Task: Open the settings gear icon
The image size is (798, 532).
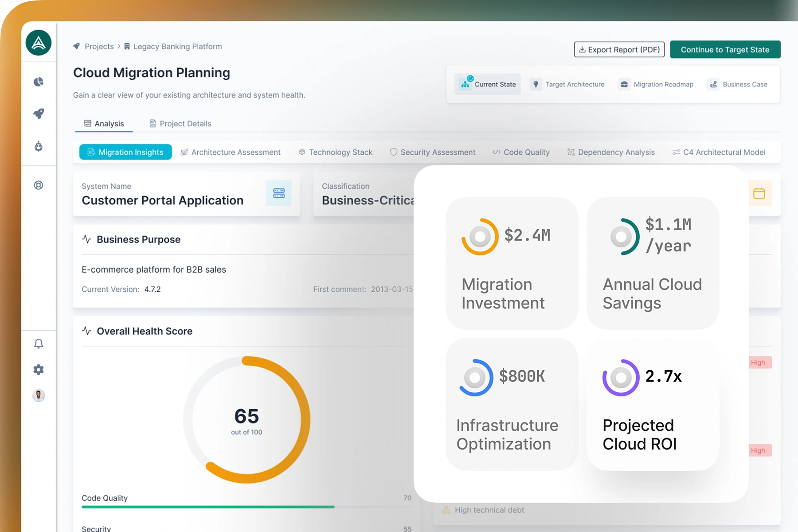Action: [x=39, y=369]
